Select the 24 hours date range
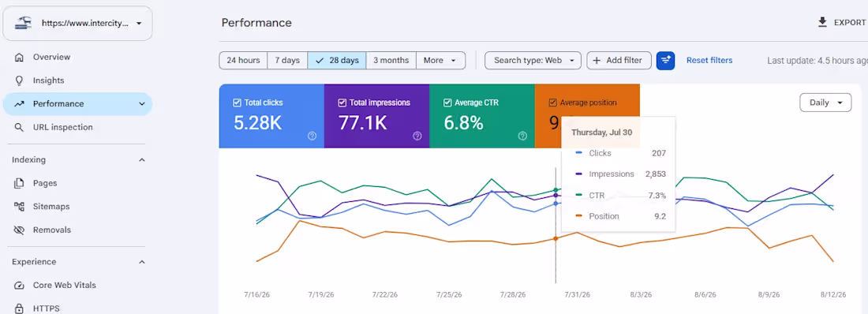Image resolution: width=868 pixels, height=314 pixels. [x=243, y=61]
